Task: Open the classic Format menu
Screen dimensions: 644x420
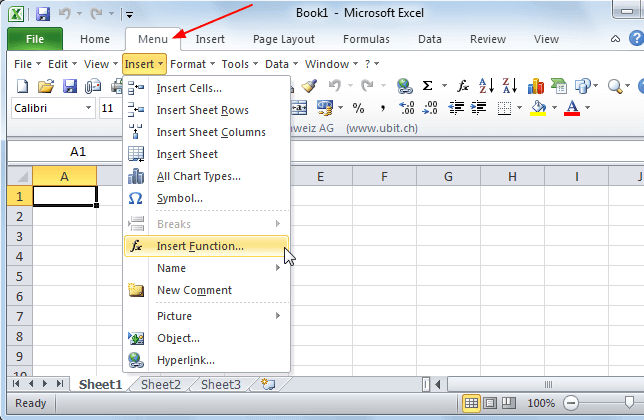Action: click(192, 64)
